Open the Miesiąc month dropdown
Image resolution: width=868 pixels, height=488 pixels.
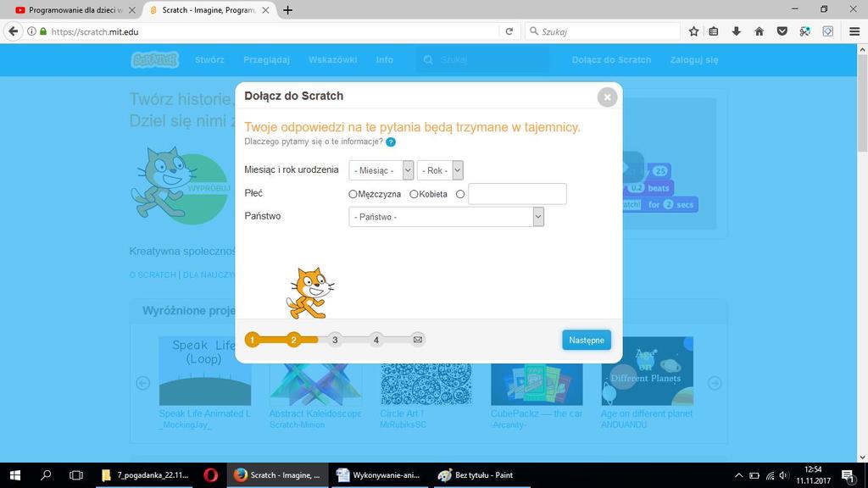pos(381,170)
